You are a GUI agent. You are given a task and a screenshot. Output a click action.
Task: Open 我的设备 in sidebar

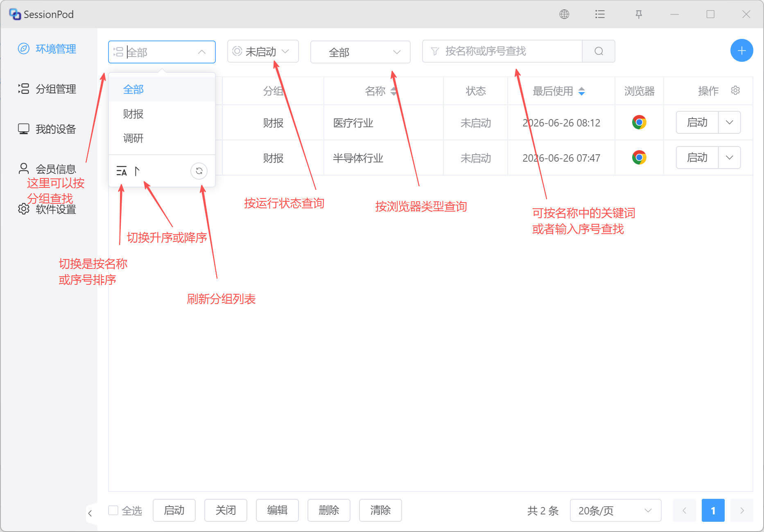(47, 129)
